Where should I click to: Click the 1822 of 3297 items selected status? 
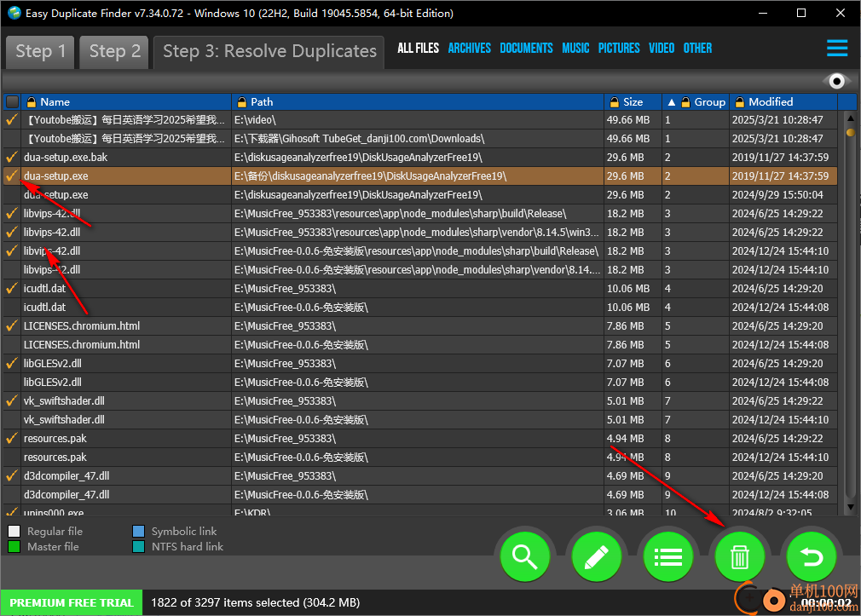[256, 603]
